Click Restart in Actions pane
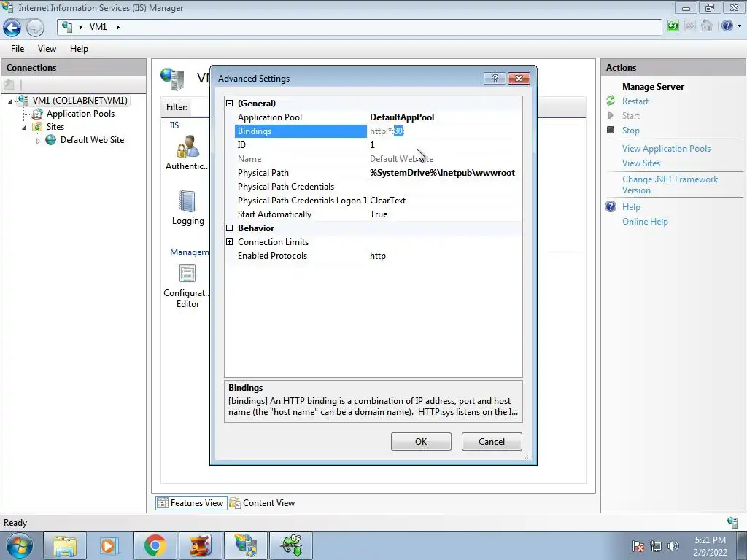This screenshot has height=560, width=747. (635, 101)
